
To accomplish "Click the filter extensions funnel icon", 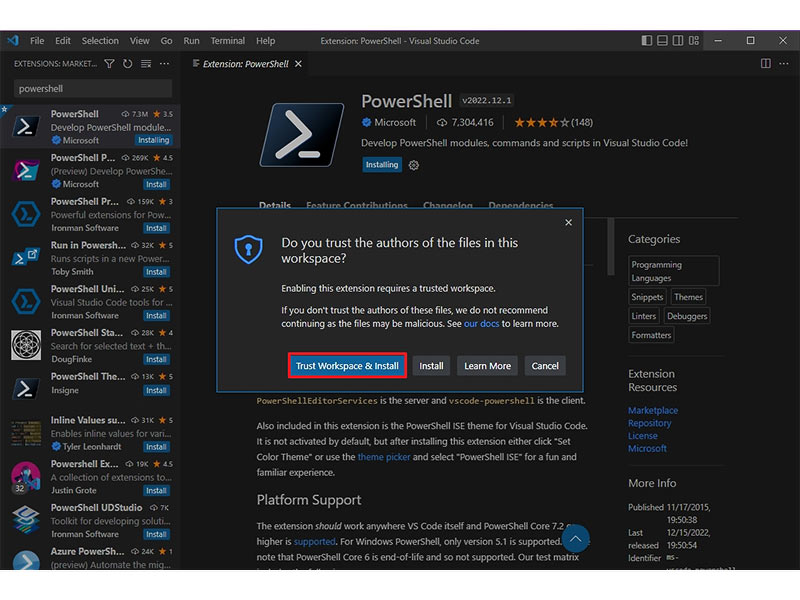I will (x=109, y=64).
